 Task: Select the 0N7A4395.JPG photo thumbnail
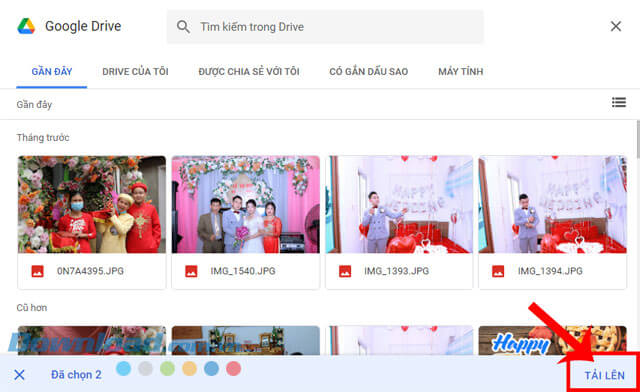point(92,204)
